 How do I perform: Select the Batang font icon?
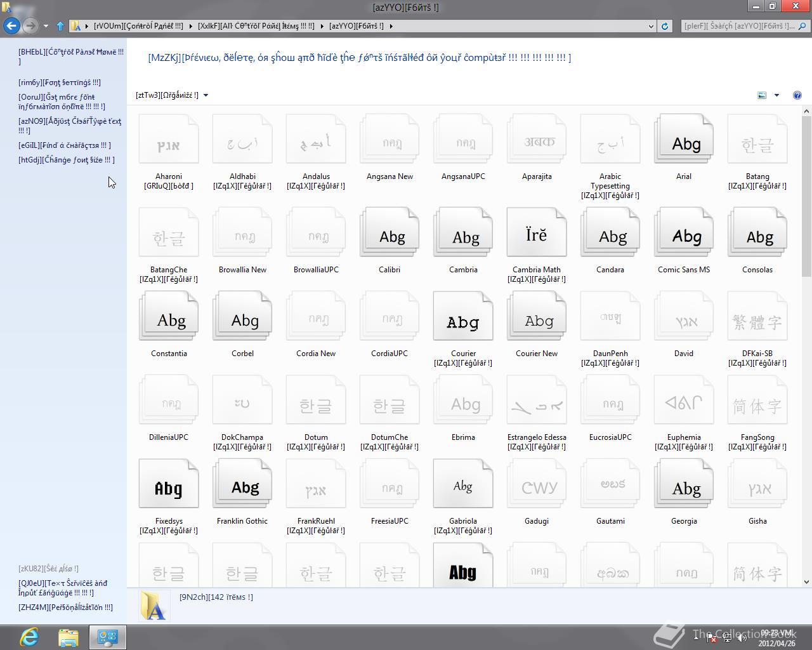pyautogui.click(x=757, y=140)
